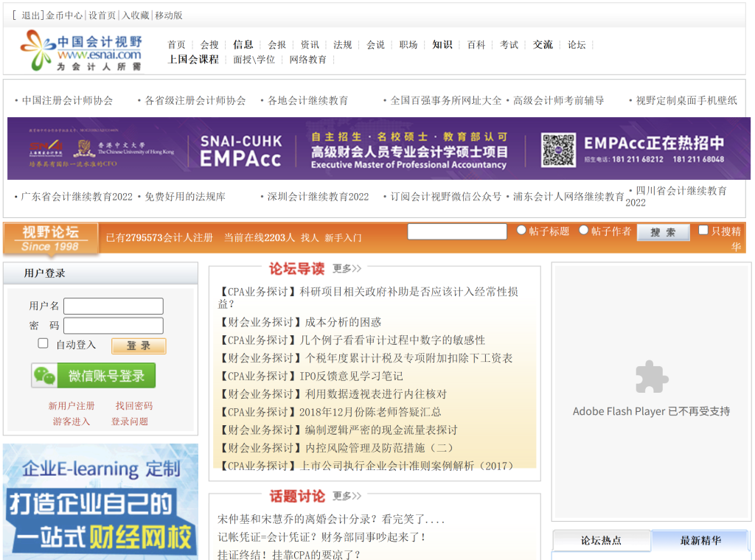Open the 金币中心 link
The height and width of the screenshot is (560, 755).
point(64,15)
